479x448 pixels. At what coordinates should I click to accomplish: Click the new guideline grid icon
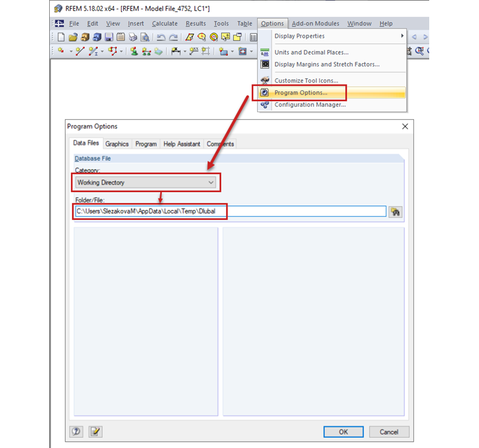(205, 51)
